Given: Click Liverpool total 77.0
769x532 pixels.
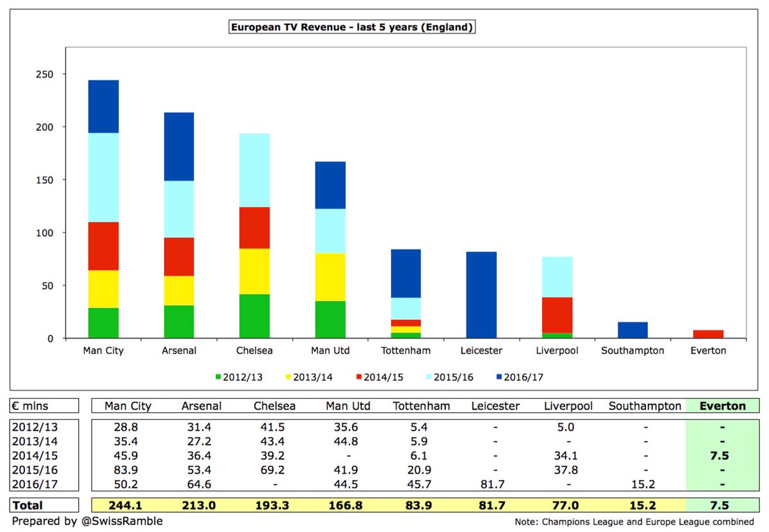Looking at the screenshot, I should click(x=565, y=506).
